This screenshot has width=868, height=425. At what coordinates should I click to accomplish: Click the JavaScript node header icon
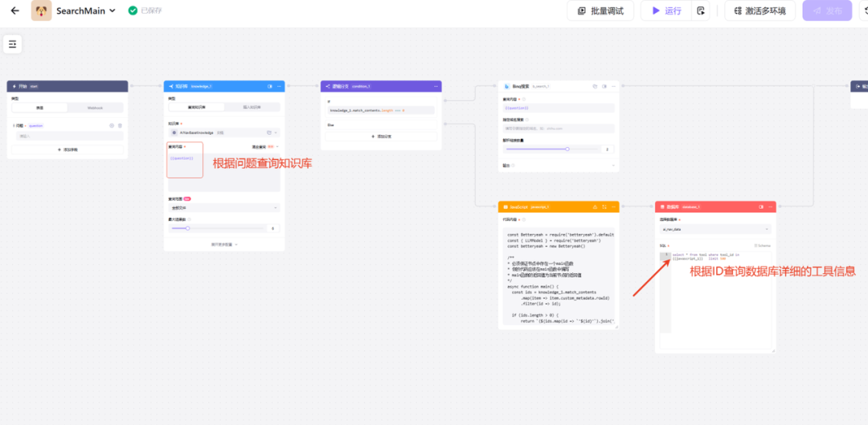pos(506,207)
